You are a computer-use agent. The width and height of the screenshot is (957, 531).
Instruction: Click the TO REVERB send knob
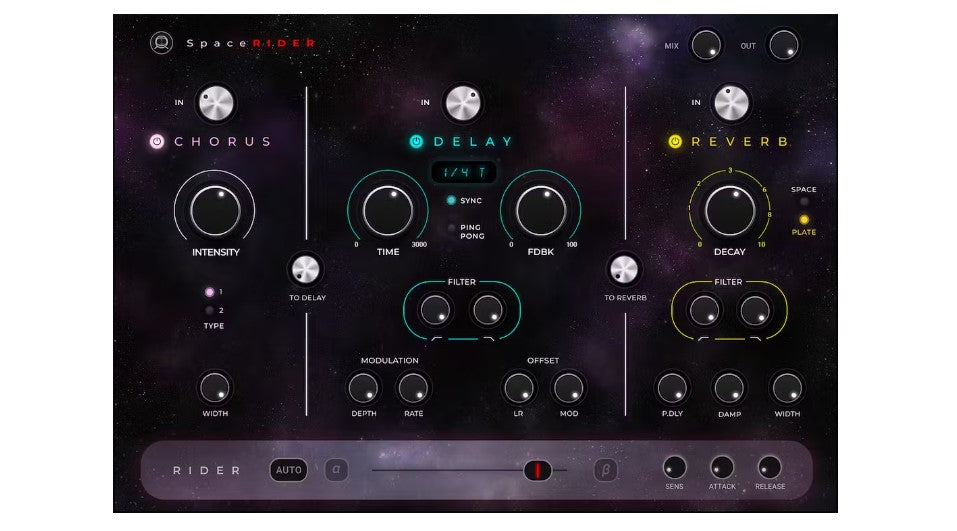point(624,270)
